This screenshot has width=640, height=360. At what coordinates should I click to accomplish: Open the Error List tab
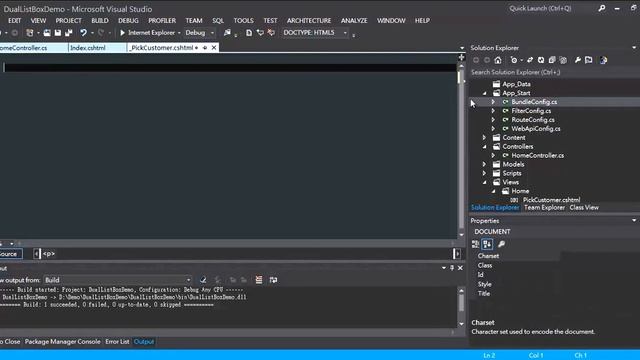pos(117,342)
